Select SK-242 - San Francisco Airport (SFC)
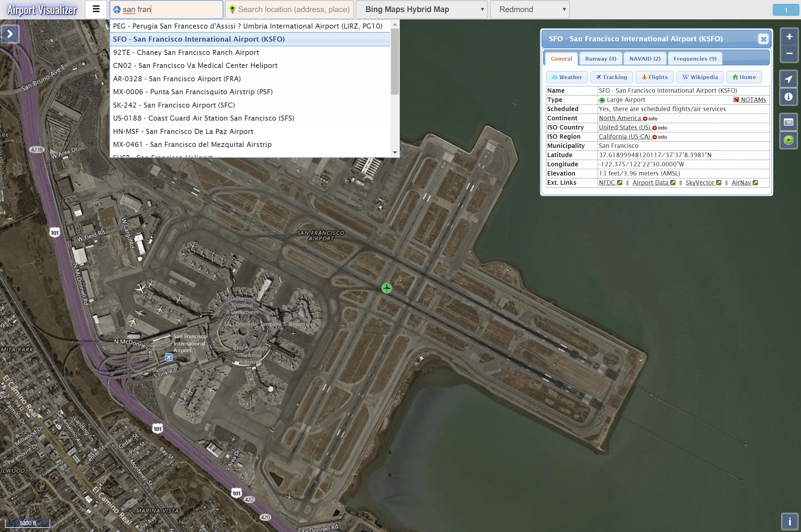The image size is (801, 532). point(250,105)
